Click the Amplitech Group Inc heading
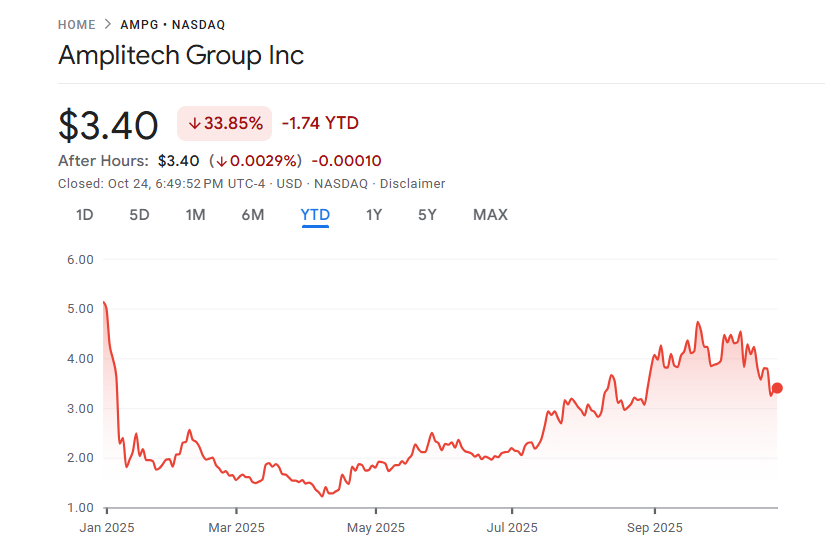The image size is (825, 535). coord(181,55)
